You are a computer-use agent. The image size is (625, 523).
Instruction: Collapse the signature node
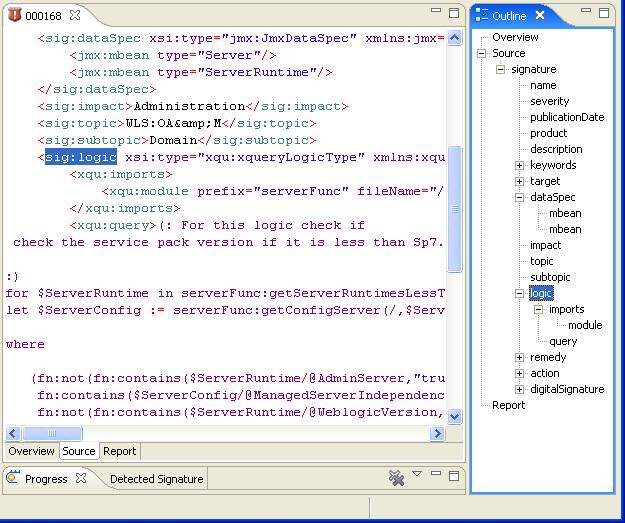click(x=500, y=69)
